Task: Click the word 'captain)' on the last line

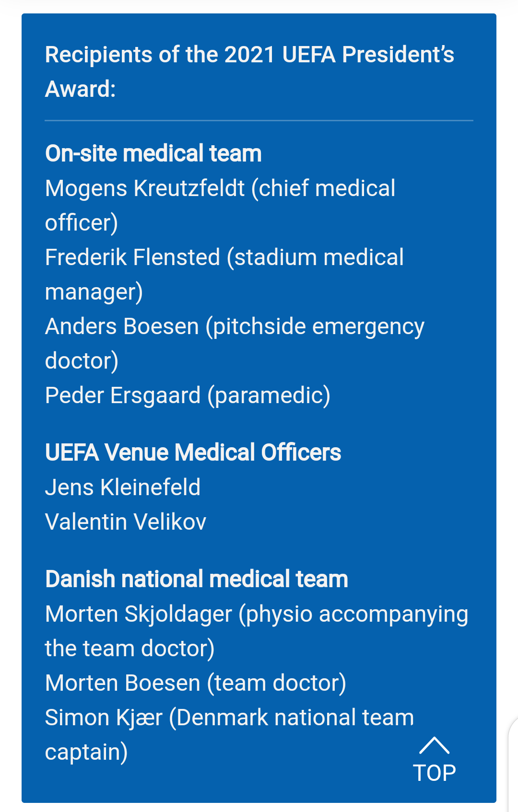Action: 86,752
